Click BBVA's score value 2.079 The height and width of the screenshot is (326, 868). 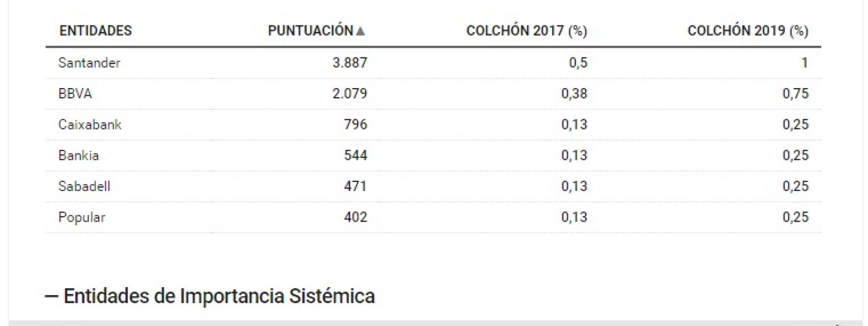[350, 94]
